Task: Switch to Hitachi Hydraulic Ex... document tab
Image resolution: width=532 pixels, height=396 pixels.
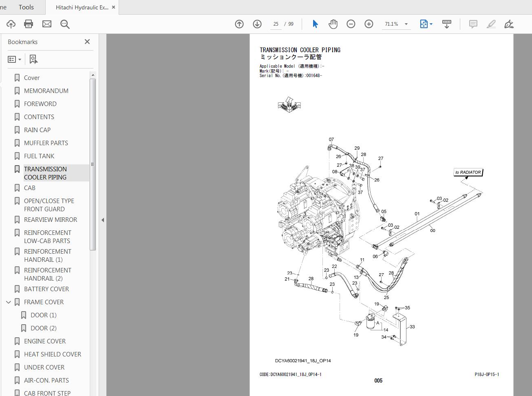Action: click(82, 7)
